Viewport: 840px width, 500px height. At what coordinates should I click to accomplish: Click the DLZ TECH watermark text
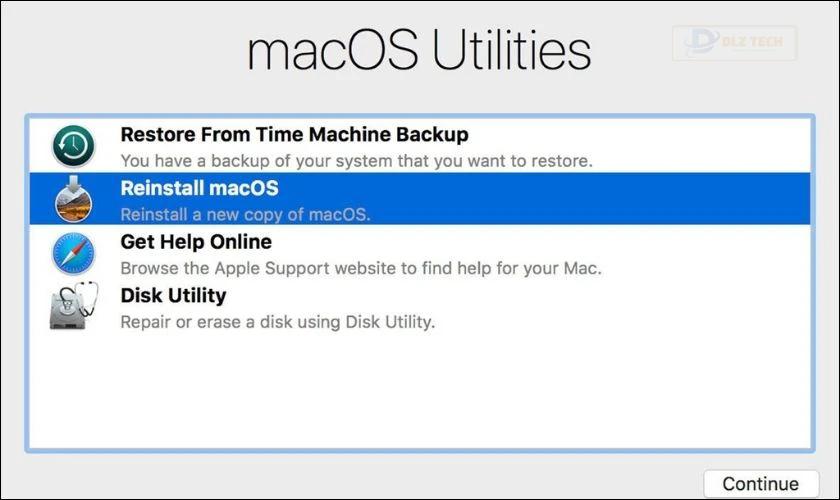(x=752, y=41)
